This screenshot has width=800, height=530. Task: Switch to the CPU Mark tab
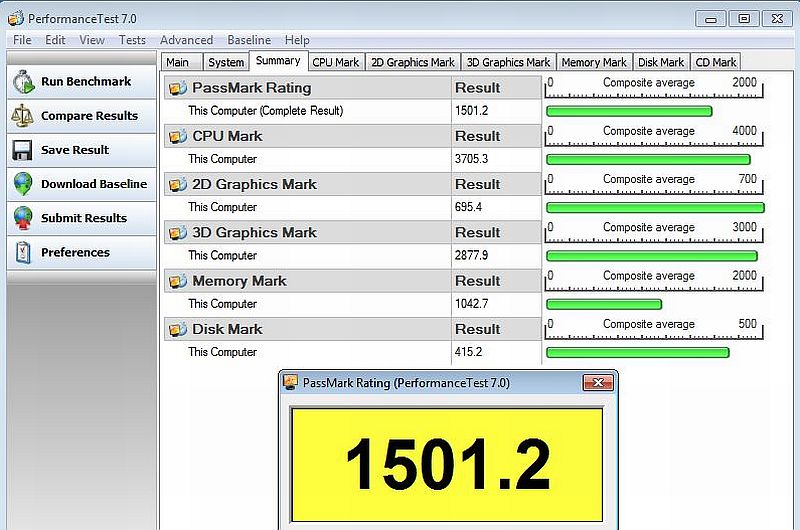pyautogui.click(x=336, y=62)
